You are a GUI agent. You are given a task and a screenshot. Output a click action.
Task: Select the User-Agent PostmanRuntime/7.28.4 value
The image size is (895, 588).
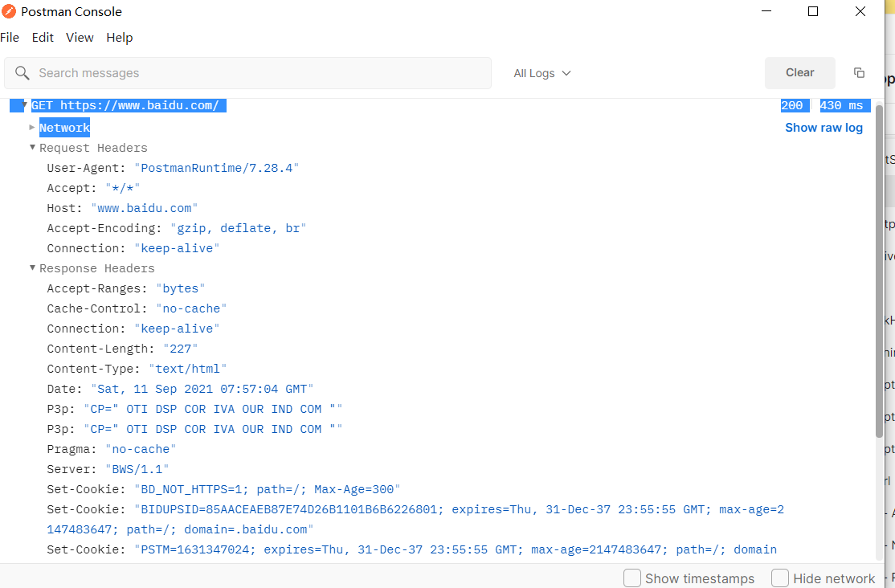click(216, 168)
